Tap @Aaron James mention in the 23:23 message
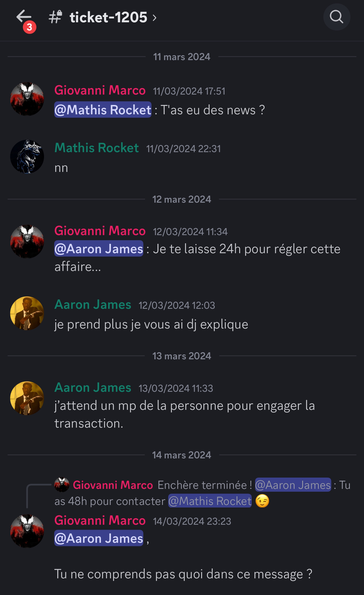The height and width of the screenshot is (595, 364). [x=99, y=538]
